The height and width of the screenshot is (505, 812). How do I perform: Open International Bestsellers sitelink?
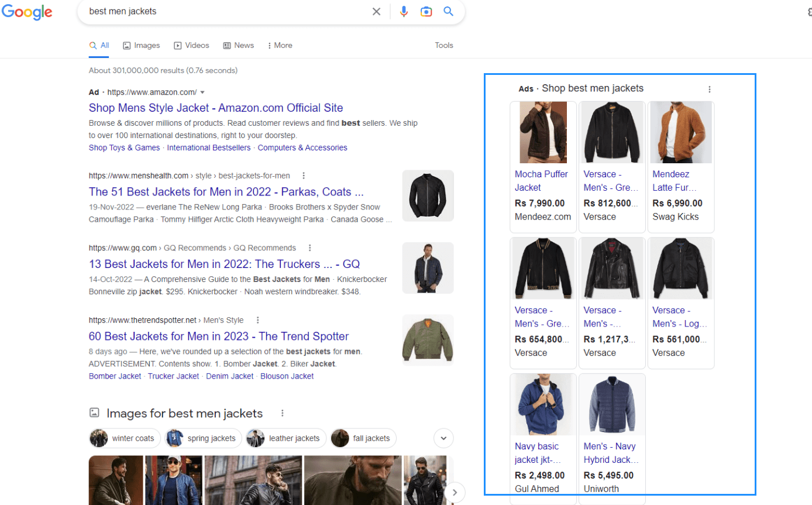pyautogui.click(x=209, y=147)
